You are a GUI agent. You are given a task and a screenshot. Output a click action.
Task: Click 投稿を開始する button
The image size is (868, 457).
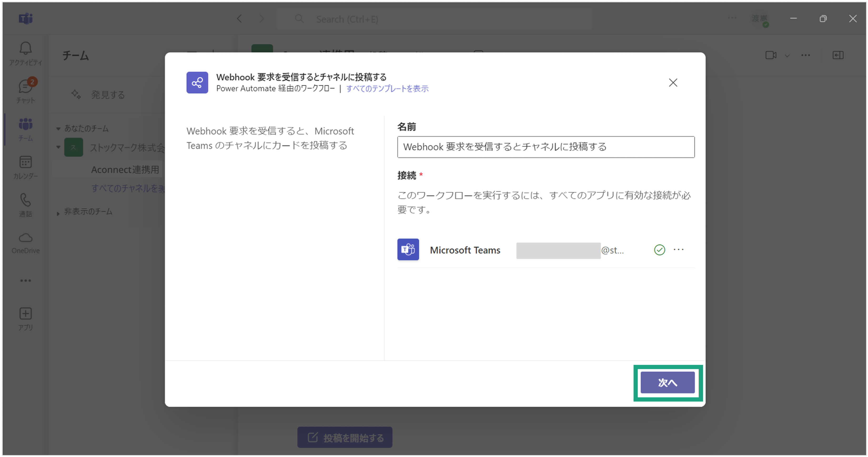[x=345, y=438]
